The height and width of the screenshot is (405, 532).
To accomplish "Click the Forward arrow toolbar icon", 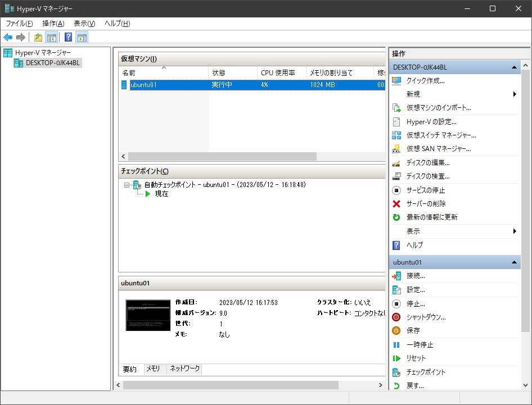I will click(21, 37).
